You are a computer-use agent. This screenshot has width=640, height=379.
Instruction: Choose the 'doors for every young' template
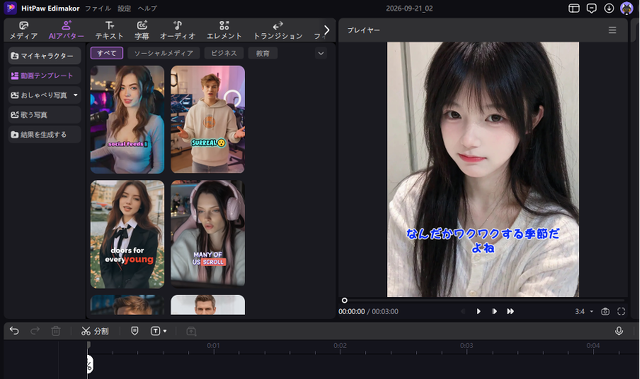click(127, 234)
